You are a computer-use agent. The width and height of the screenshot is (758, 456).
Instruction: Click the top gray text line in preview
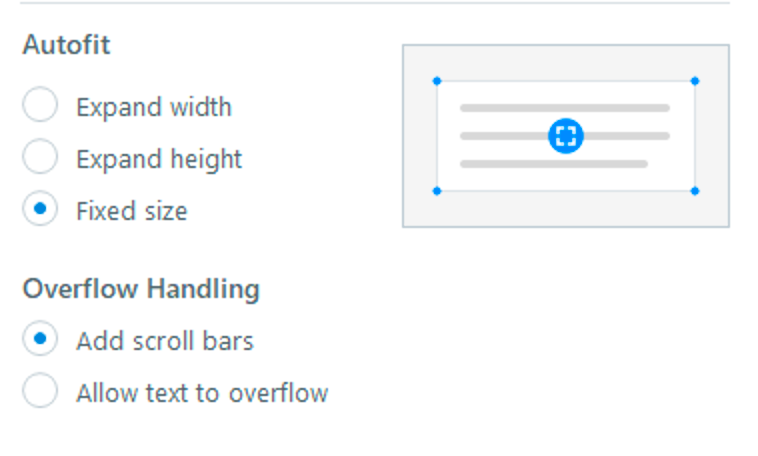click(565, 108)
